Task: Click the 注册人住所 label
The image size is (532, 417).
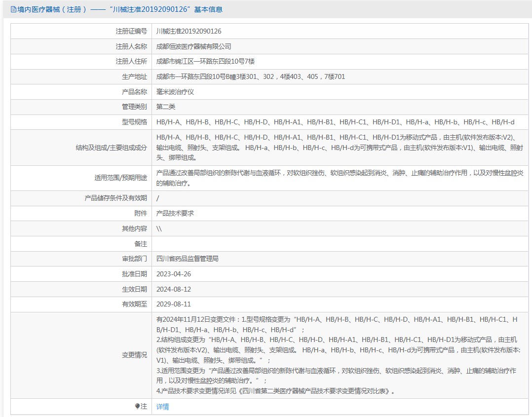Action: point(131,61)
